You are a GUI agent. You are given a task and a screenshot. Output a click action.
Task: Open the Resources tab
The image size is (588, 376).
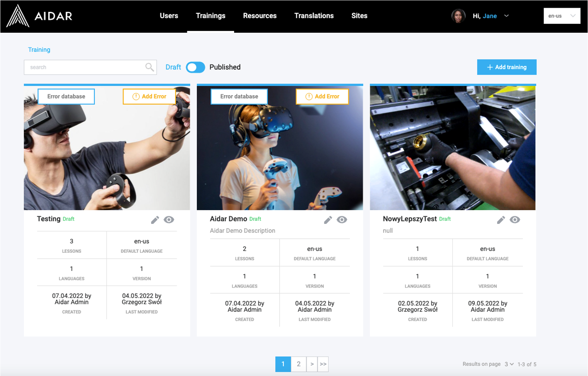[x=260, y=16]
